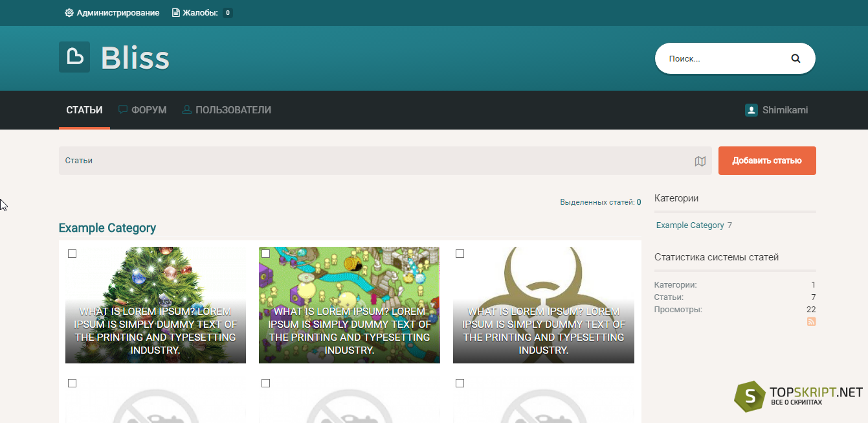Image resolution: width=868 pixels, height=423 pixels.
Task: Click the Bliss logo icon
Action: point(74,57)
